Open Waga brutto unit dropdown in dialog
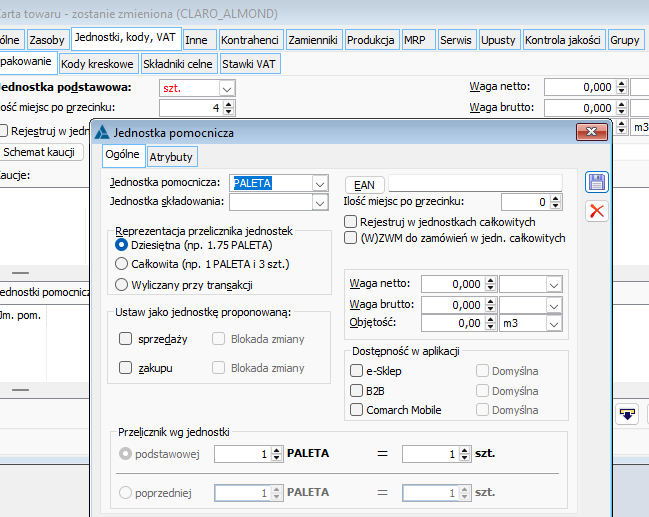649x517 pixels. [x=554, y=305]
